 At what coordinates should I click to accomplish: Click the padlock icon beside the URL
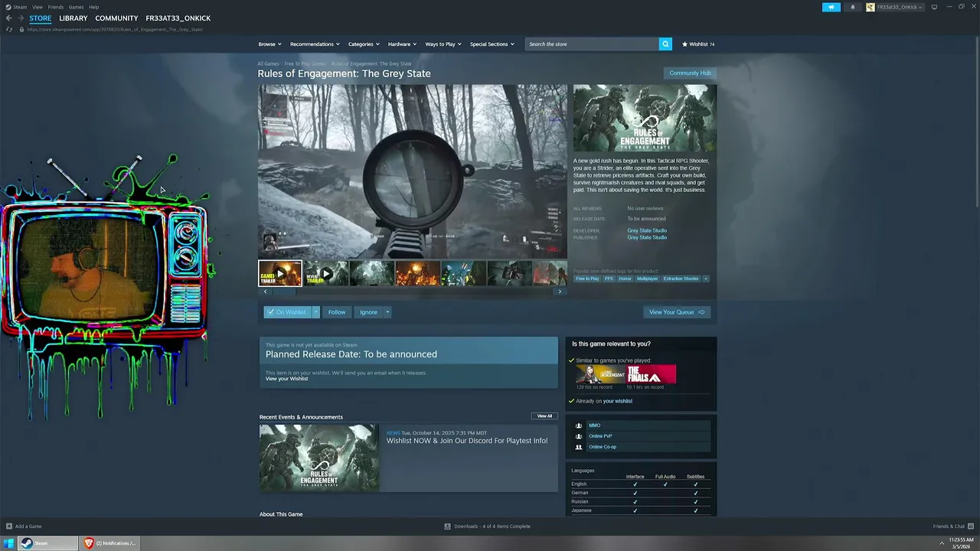[x=22, y=29]
